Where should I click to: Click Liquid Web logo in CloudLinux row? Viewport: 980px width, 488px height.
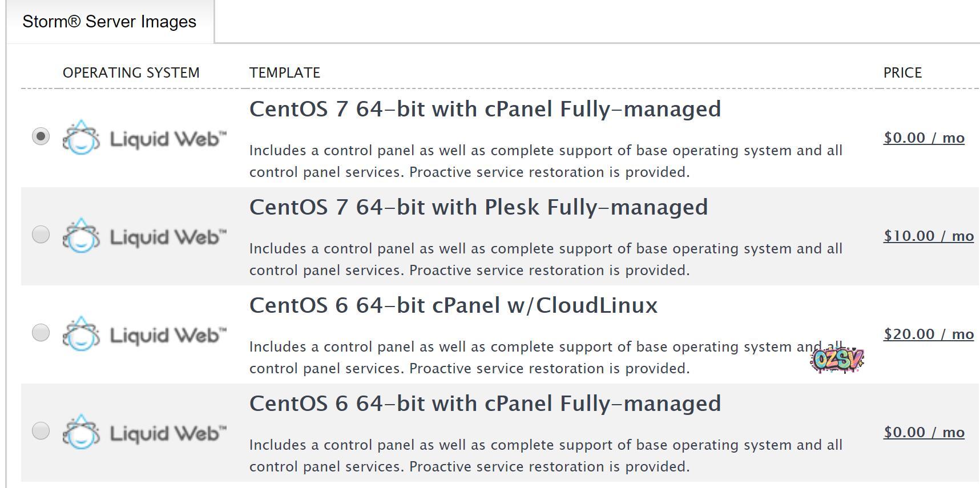pyautogui.click(x=144, y=334)
